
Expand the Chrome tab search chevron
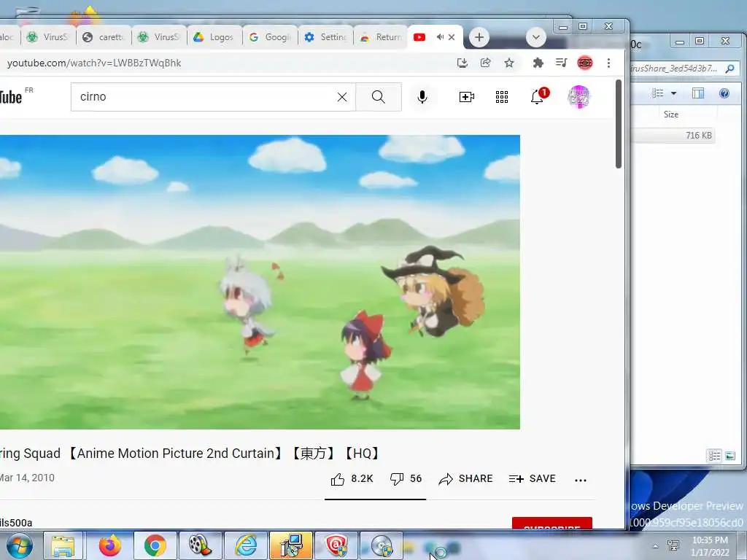pyautogui.click(x=536, y=37)
